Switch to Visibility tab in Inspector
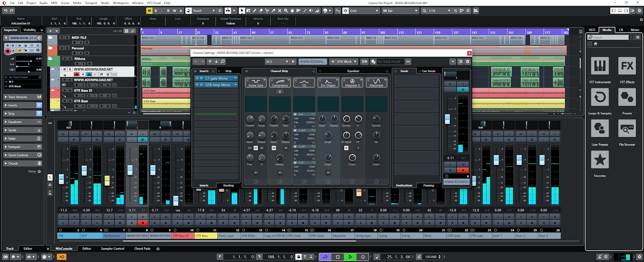The width and height of the screenshot is (644, 262). pos(29,30)
